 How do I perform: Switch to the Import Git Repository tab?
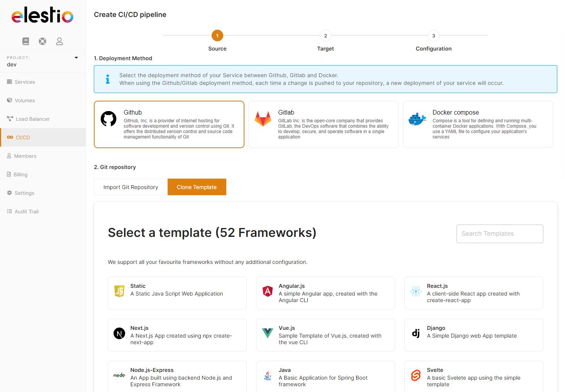tap(131, 187)
